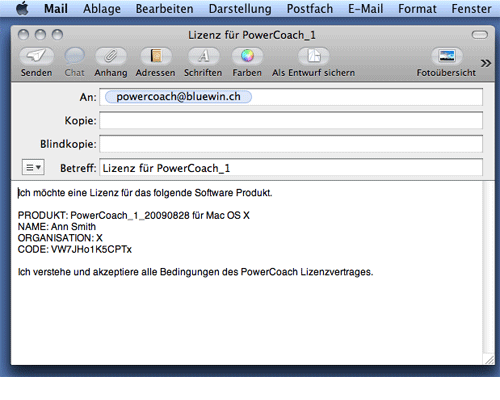Open the Ablage menu
Image resolution: width=500 pixels, height=400 pixels.
[x=102, y=8]
